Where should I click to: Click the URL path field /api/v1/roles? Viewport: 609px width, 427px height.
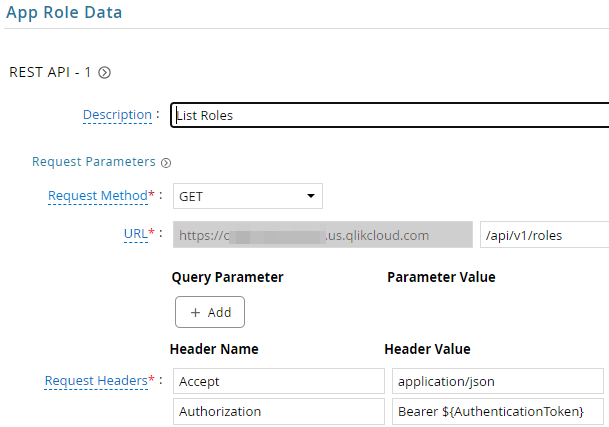[545, 235]
